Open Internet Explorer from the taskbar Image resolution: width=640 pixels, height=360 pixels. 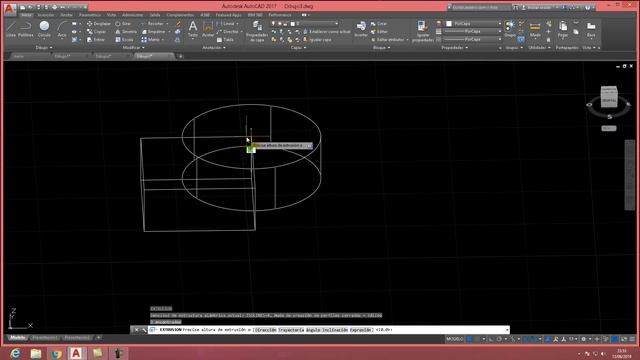click(x=15, y=353)
